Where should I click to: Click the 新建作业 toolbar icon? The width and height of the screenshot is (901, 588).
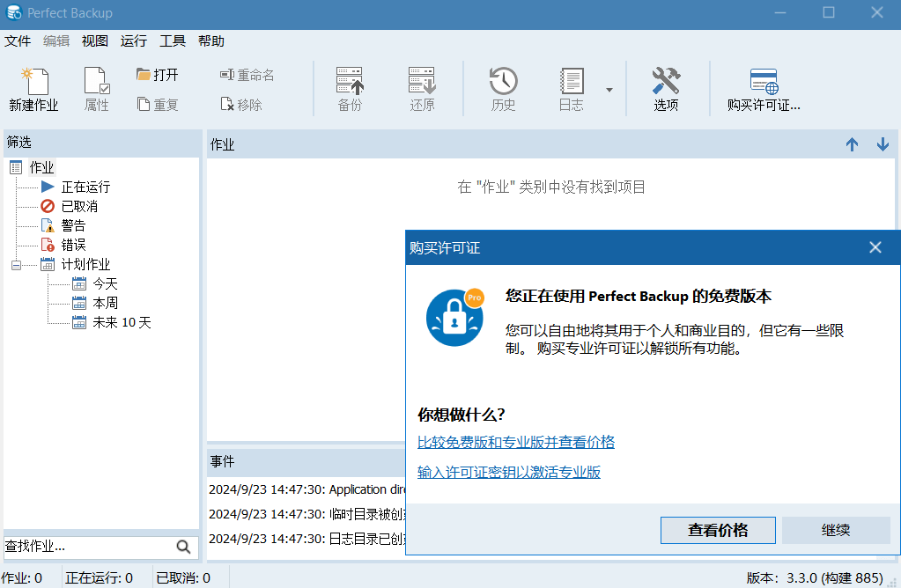click(33, 89)
